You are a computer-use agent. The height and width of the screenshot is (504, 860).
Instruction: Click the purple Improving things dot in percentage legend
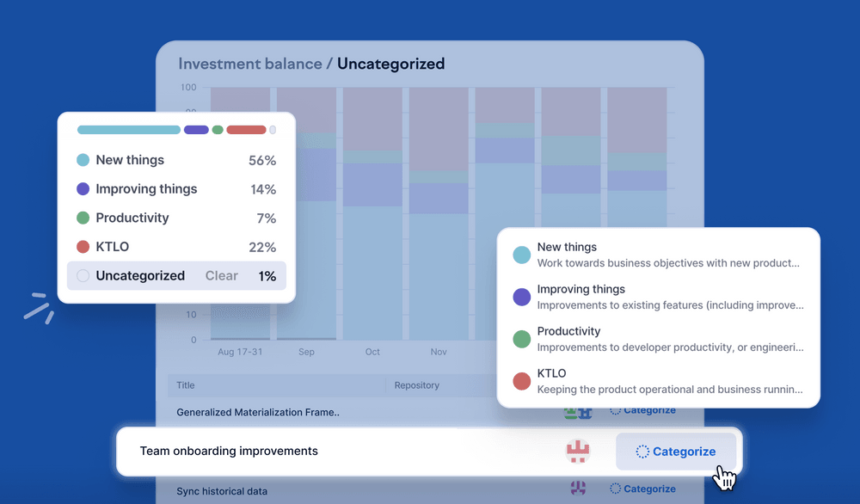[83, 189]
